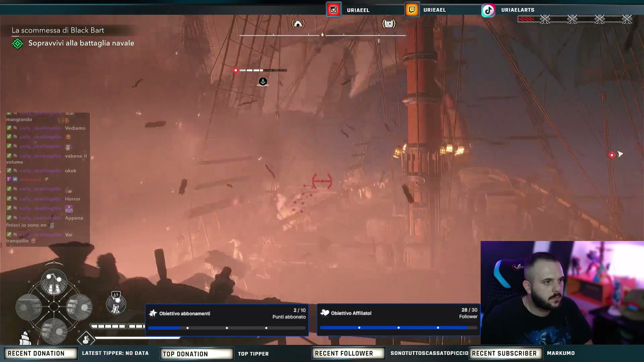The width and height of the screenshot is (644, 362).
Task: Click 'LATEST TIPPER: NO DATA' text
Action: pos(115,353)
